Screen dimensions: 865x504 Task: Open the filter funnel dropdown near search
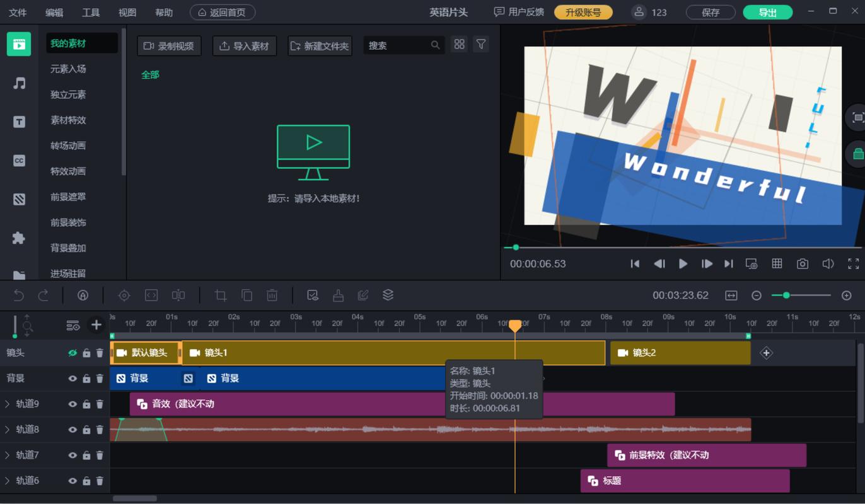[x=481, y=45]
